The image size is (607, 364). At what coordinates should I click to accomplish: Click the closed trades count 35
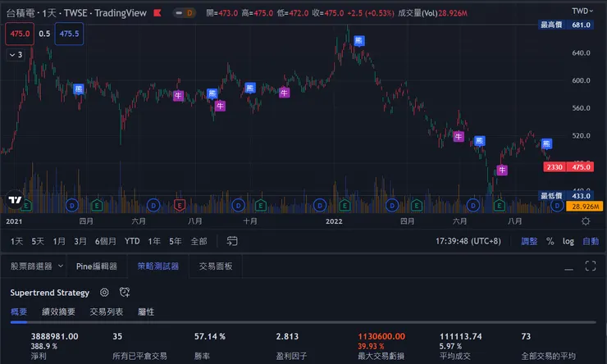click(x=117, y=336)
